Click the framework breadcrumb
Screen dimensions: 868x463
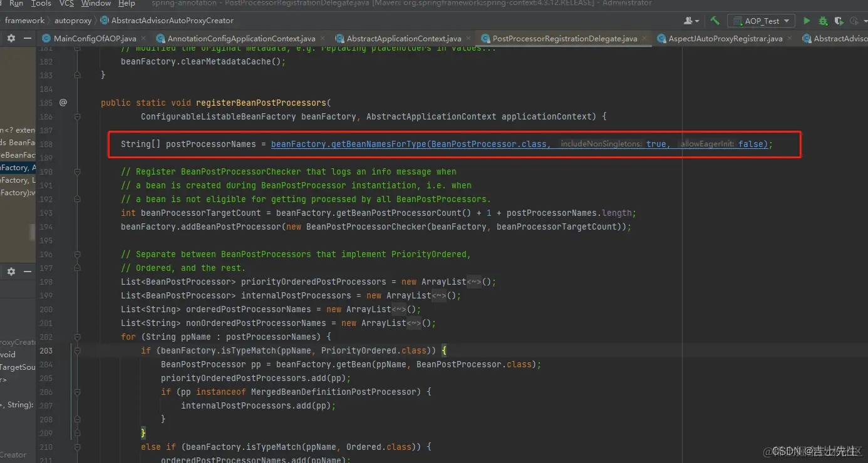[x=24, y=21]
